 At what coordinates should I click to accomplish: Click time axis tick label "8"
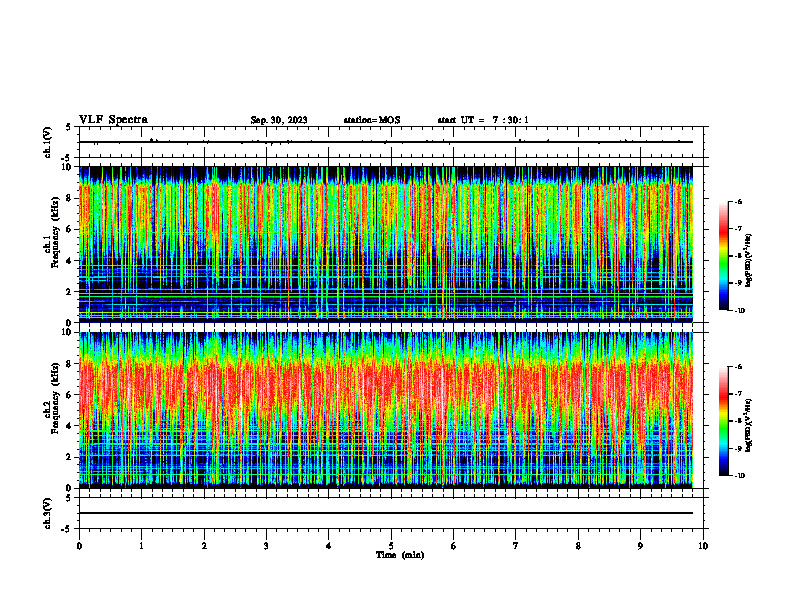[x=578, y=546]
